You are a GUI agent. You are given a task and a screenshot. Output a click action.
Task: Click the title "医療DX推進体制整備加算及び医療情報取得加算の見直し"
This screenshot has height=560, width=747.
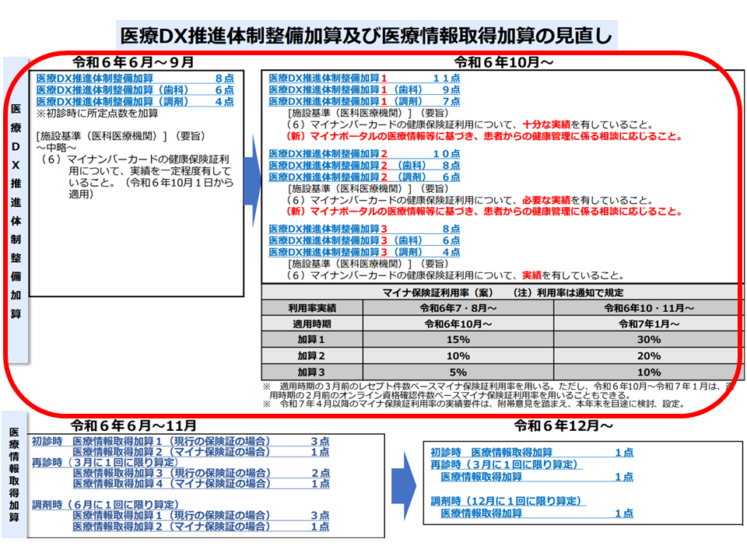click(366, 36)
